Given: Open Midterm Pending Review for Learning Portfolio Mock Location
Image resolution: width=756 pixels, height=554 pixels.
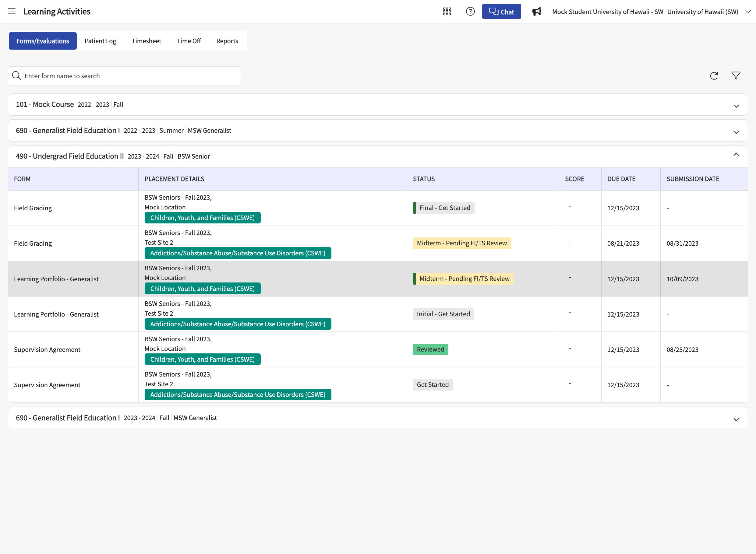Looking at the screenshot, I should (463, 279).
